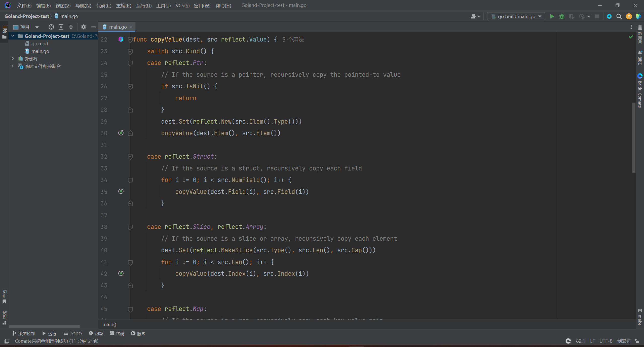The height and width of the screenshot is (347, 644).
Task: Open the 视图(V) menu
Action: point(63,6)
